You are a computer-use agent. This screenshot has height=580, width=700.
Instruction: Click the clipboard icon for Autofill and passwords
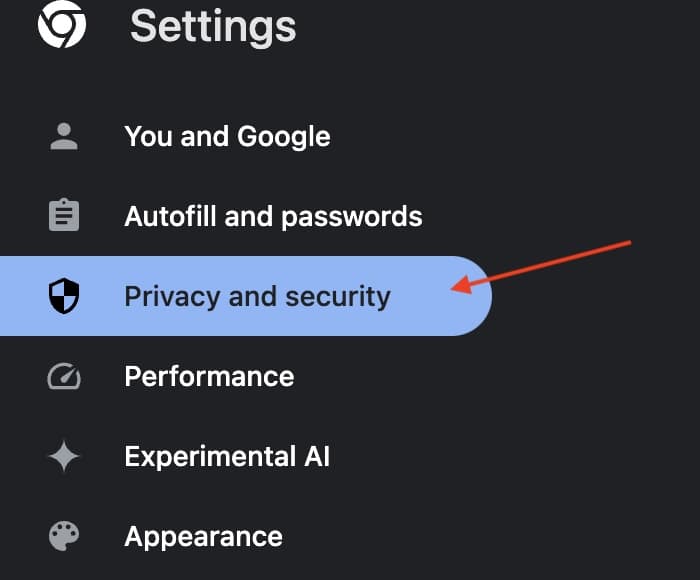(64, 216)
